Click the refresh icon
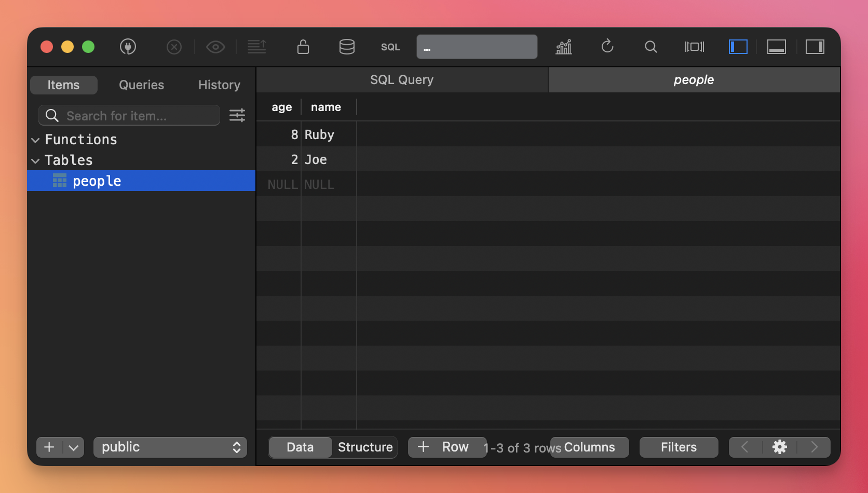 click(x=607, y=47)
